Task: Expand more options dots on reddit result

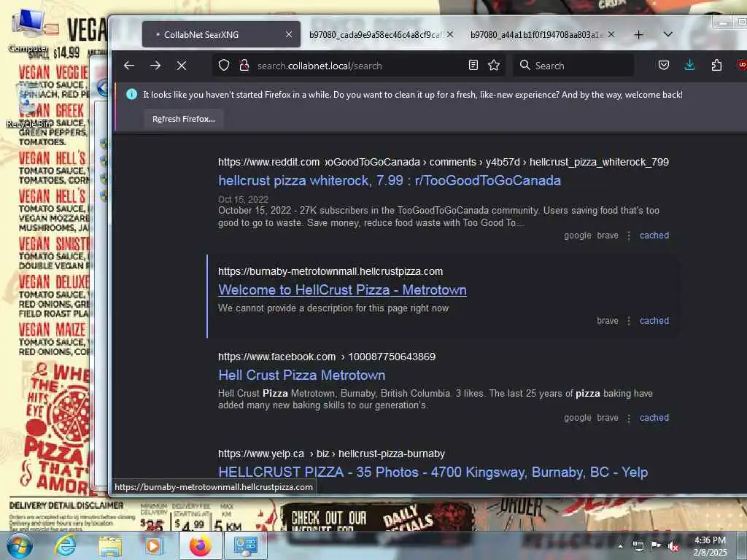Action: [629, 236]
